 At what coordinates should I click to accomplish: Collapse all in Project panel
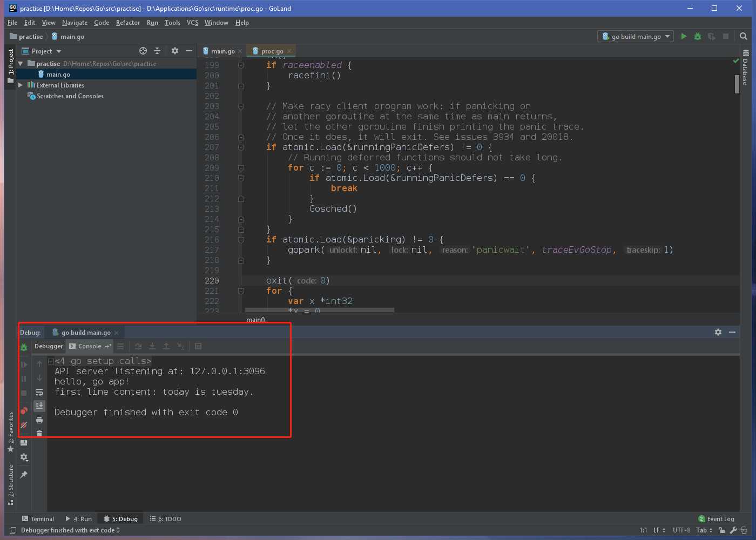tap(157, 51)
